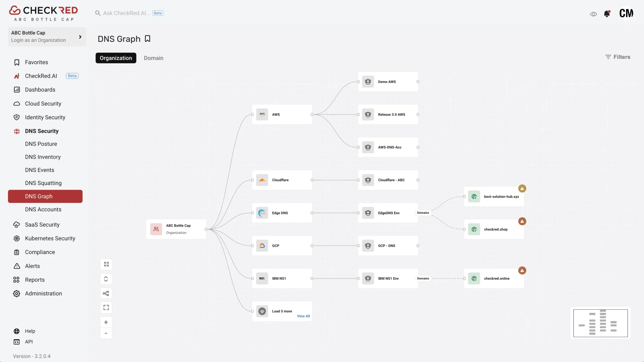The width and height of the screenshot is (644, 362).
Task: Expand the SaaS Security section
Action: pos(42,225)
